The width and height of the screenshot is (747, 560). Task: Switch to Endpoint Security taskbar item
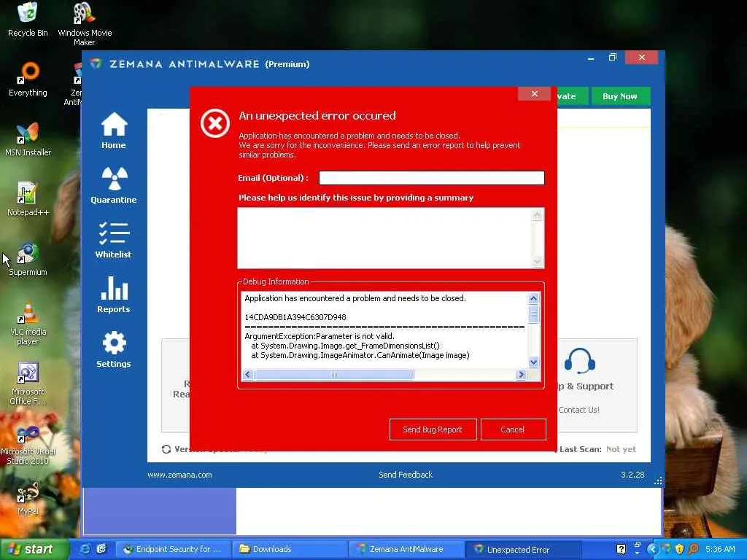pyautogui.click(x=174, y=550)
